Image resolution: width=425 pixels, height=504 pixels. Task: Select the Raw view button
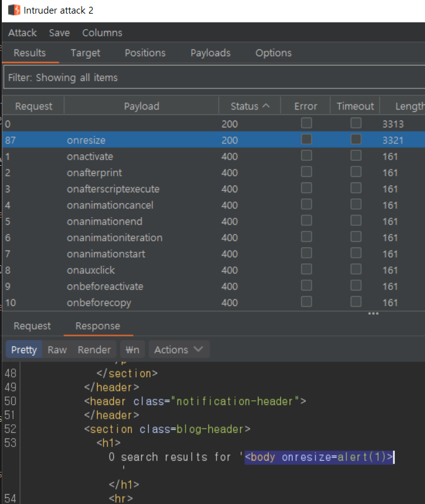pos(57,350)
